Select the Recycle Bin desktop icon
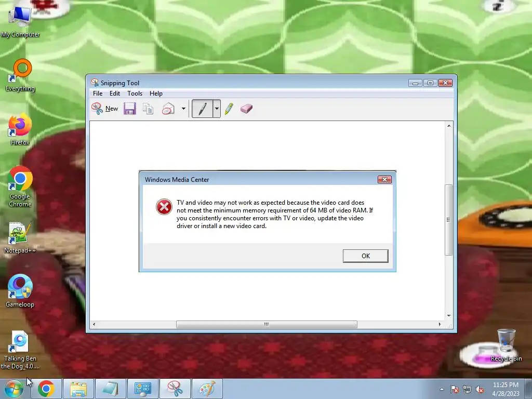This screenshot has width=532, height=399. [x=506, y=345]
